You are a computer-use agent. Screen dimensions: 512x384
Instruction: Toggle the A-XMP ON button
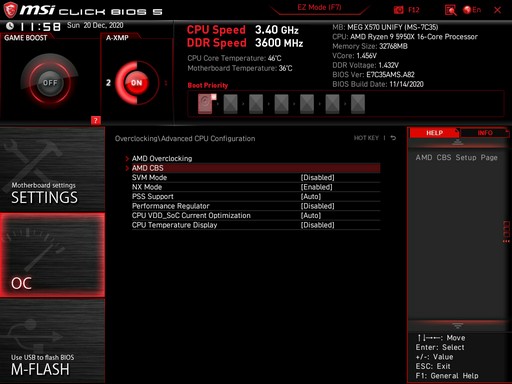click(136, 82)
